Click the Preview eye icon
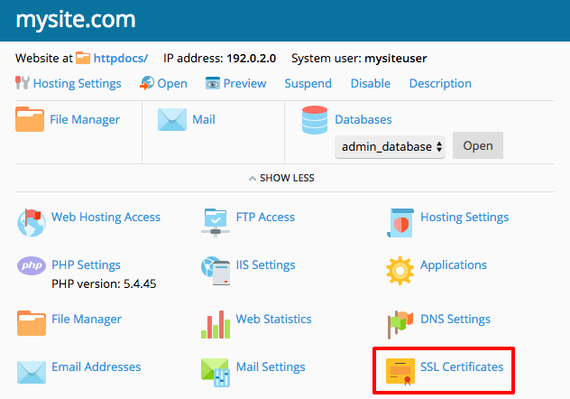This screenshot has width=570, height=399. (x=213, y=83)
